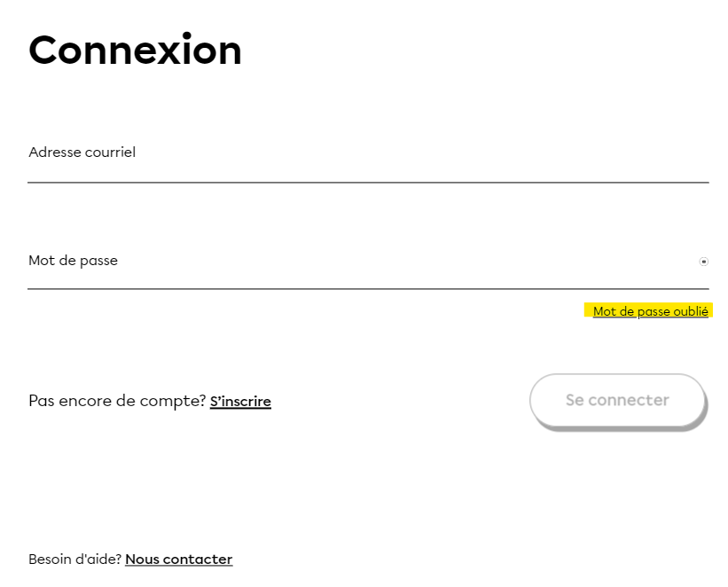The height and width of the screenshot is (587, 728).
Task: Click the highlighted forgotten password link
Action: pos(650,311)
